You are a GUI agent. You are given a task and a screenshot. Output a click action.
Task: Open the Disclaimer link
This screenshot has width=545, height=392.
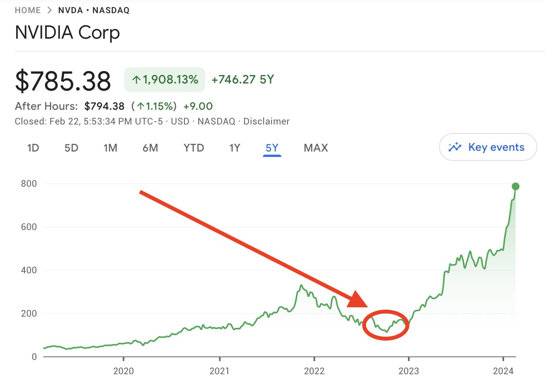point(266,121)
